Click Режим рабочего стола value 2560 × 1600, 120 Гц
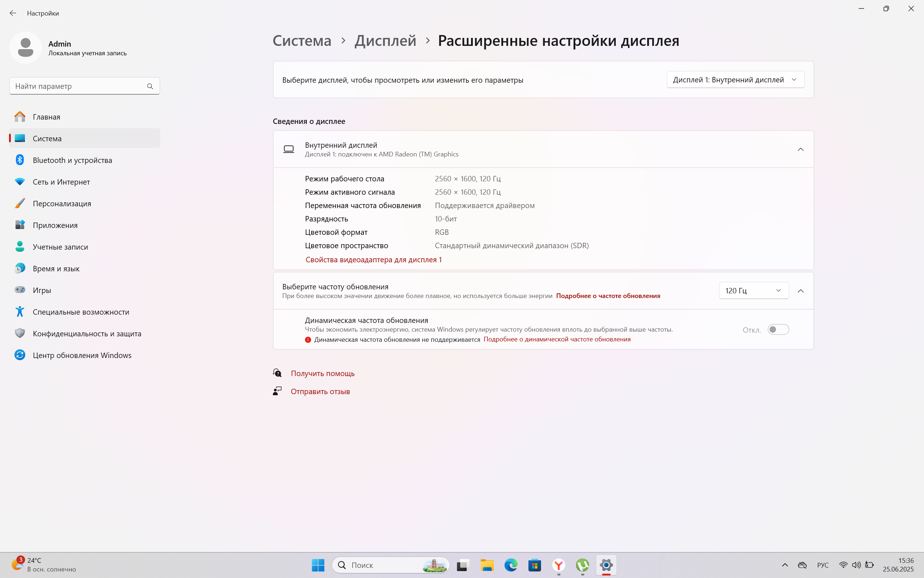The width and height of the screenshot is (924, 578). tap(468, 178)
